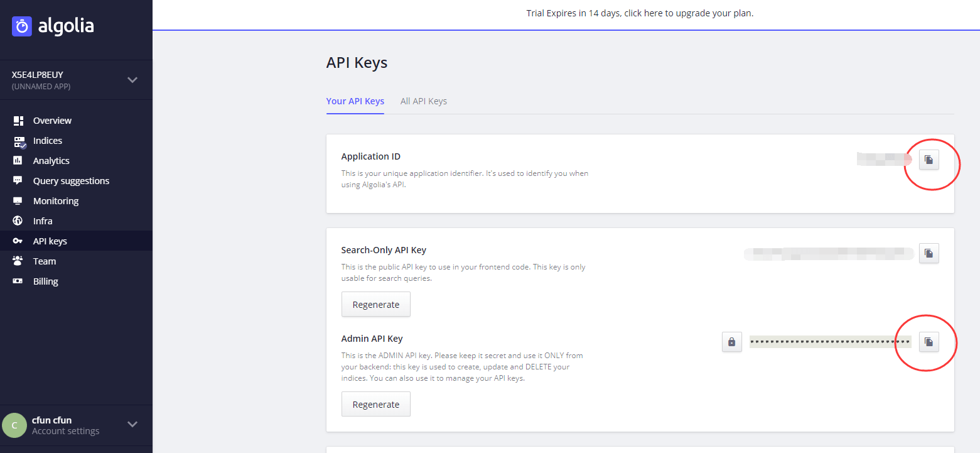Click the masked Admin API Key field

point(831,342)
